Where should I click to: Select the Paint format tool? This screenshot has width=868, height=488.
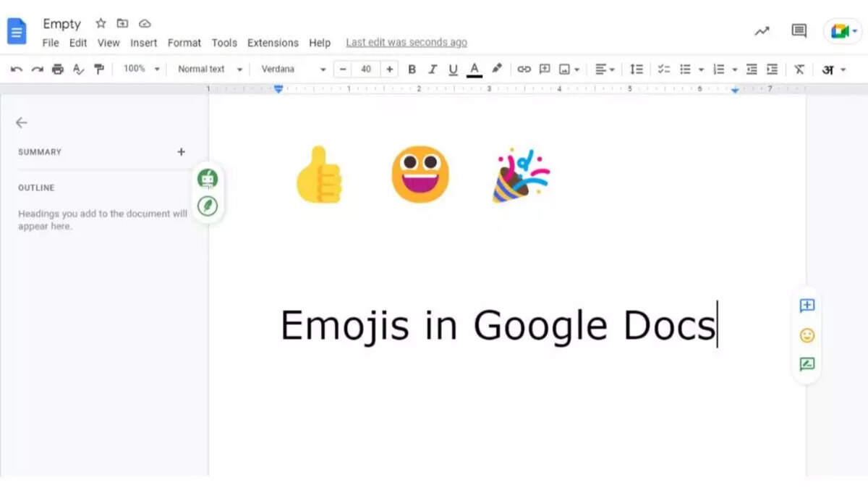click(99, 70)
